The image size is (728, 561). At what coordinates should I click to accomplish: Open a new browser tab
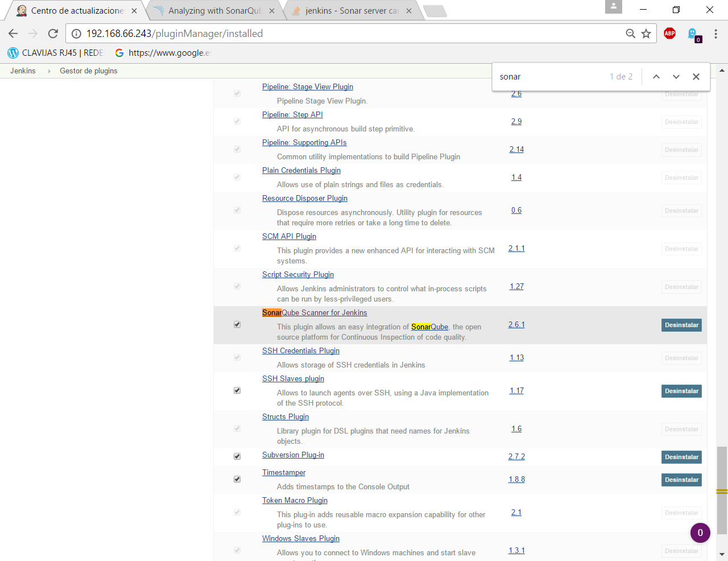[x=435, y=11]
